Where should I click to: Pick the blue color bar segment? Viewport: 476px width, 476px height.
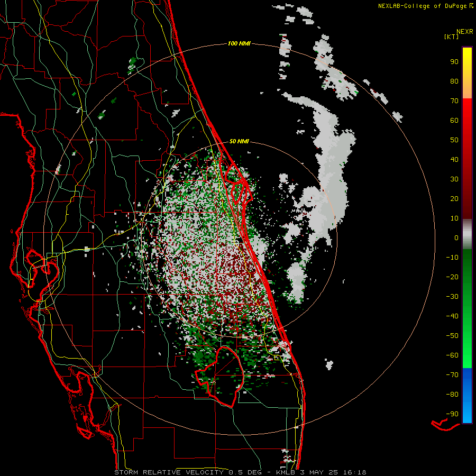click(x=467, y=396)
